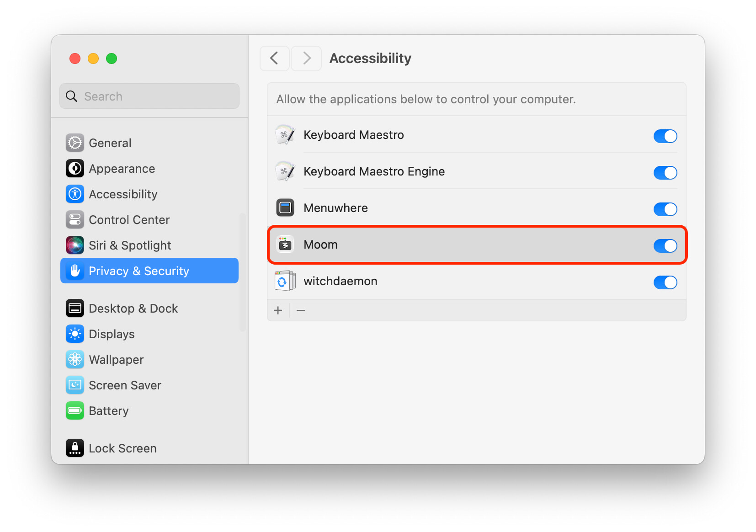
Task: Click the Keyboard Maestro Engine icon
Action: point(285,171)
